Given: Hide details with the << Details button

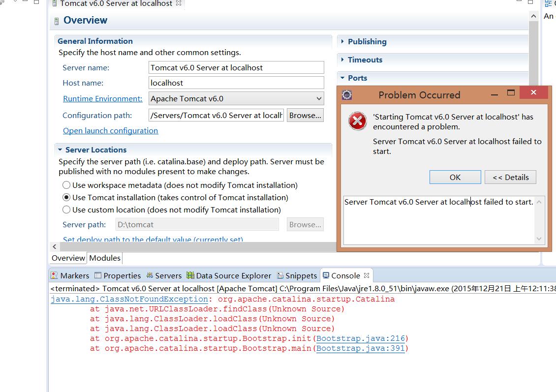Looking at the screenshot, I should click(x=510, y=177).
